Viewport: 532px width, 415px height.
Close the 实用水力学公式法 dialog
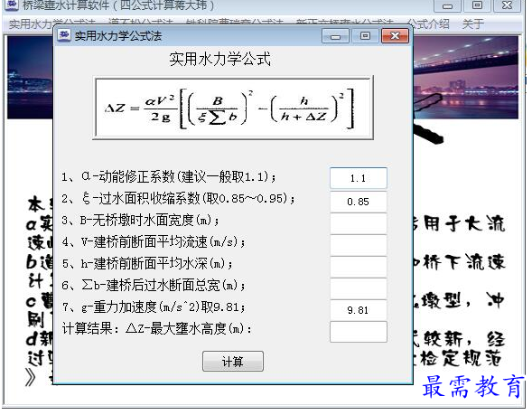pyautogui.click(x=395, y=35)
